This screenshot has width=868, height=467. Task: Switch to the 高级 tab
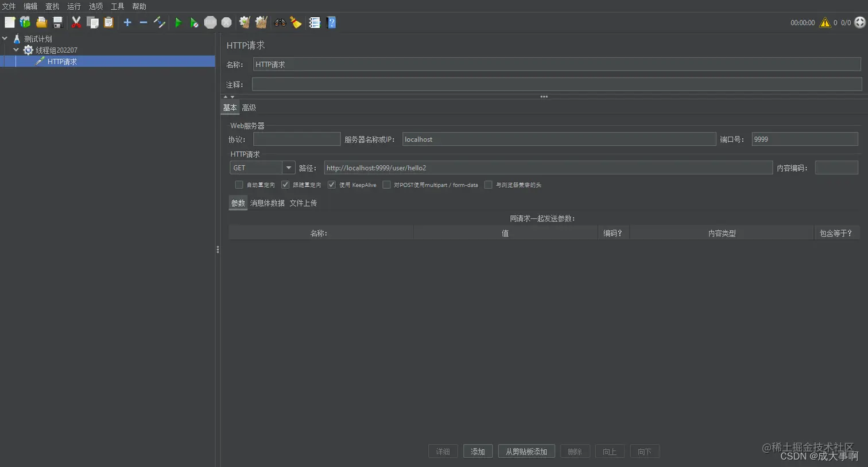(249, 108)
